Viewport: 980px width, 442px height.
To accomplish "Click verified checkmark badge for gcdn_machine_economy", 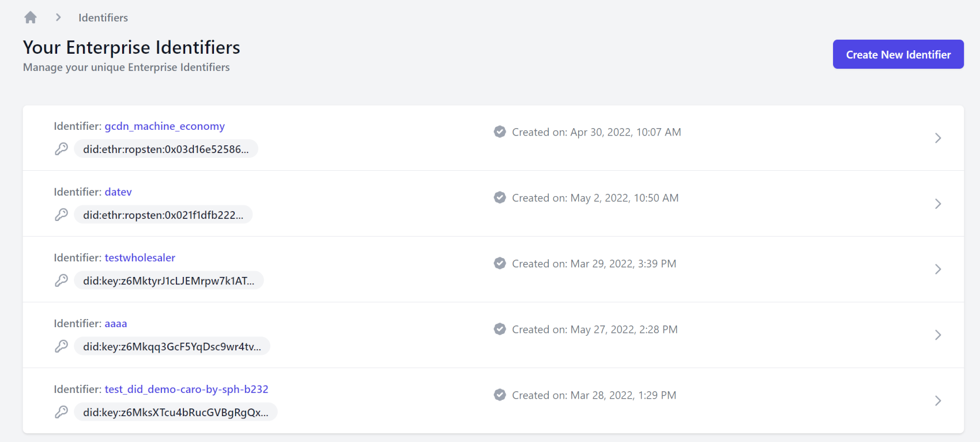I will [x=500, y=132].
